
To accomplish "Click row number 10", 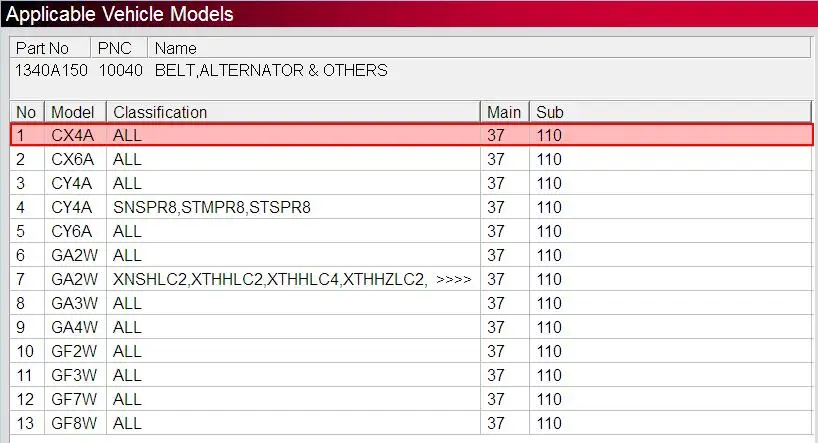I will 25,351.
